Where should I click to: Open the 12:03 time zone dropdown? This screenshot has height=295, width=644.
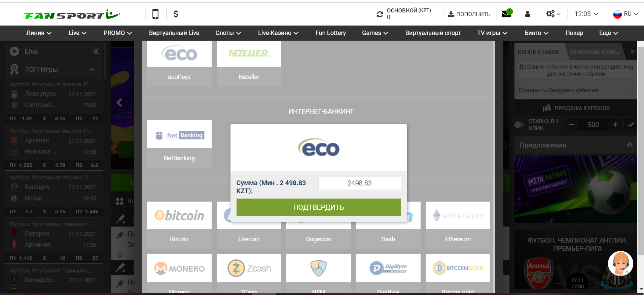586,14
